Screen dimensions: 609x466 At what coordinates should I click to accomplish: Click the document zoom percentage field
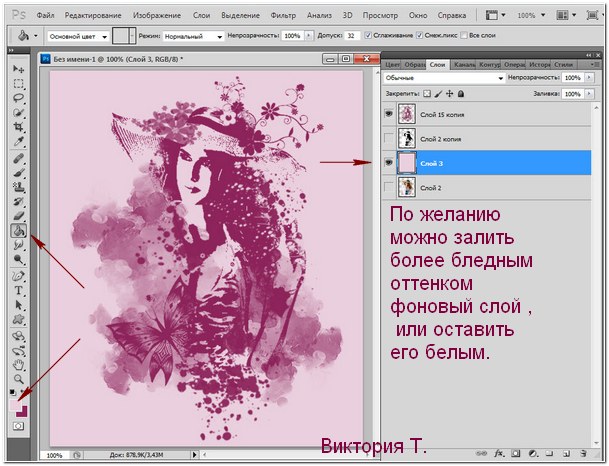coord(54,455)
